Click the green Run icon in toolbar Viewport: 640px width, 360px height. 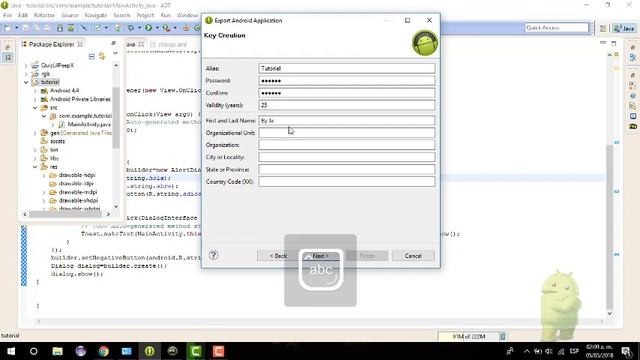(149, 28)
